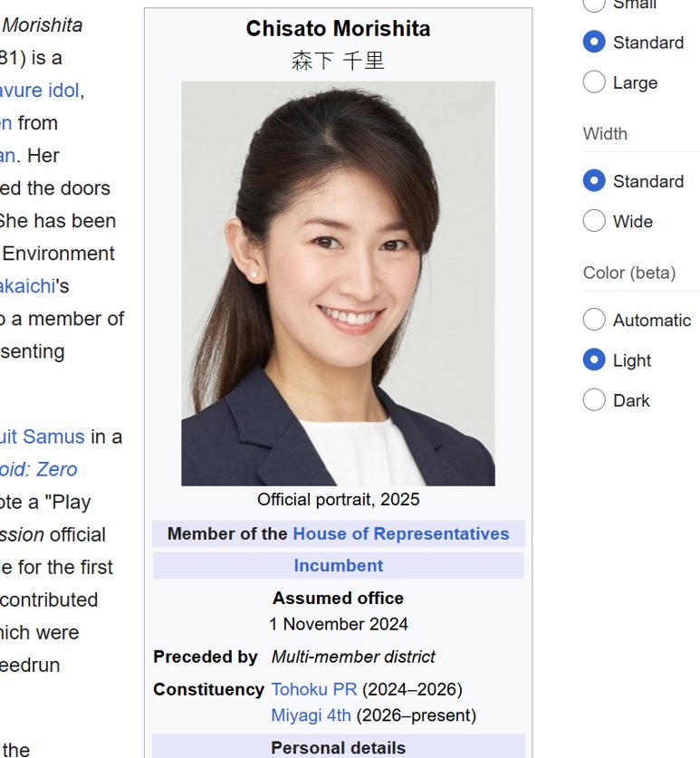Click the 'Multi-member district' text
Image resolution: width=700 pixels, height=758 pixels.
353,657
